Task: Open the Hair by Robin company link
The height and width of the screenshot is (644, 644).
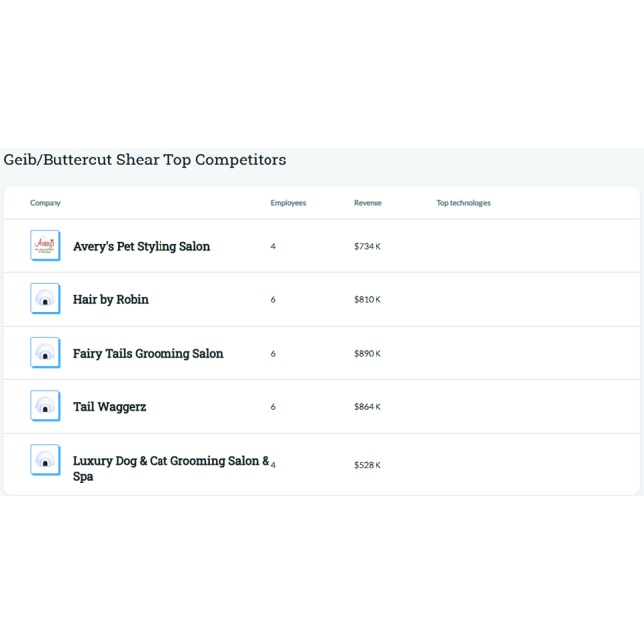Action: [111, 299]
